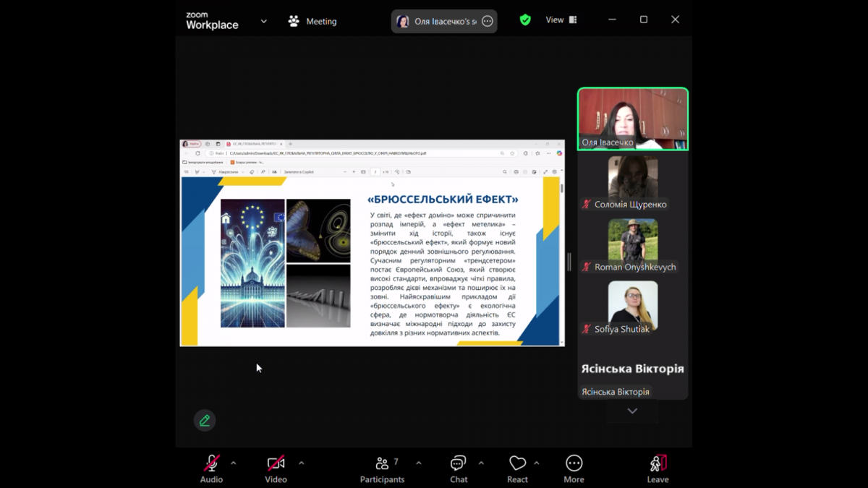Image resolution: width=868 pixels, height=488 pixels.
Task: Collapse the participants list with the down chevron
Action: coord(632,410)
